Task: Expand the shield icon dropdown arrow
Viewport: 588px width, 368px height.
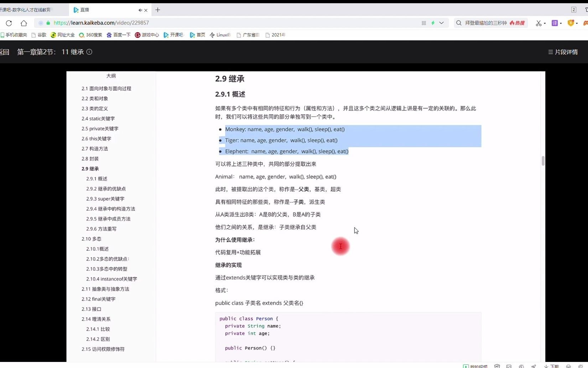Action: tap(577, 24)
